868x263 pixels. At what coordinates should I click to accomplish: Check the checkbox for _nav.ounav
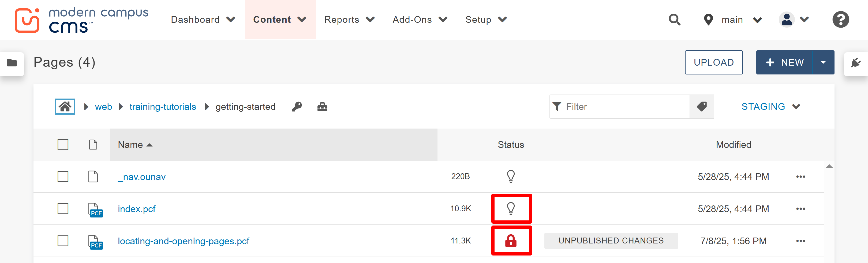click(x=63, y=176)
